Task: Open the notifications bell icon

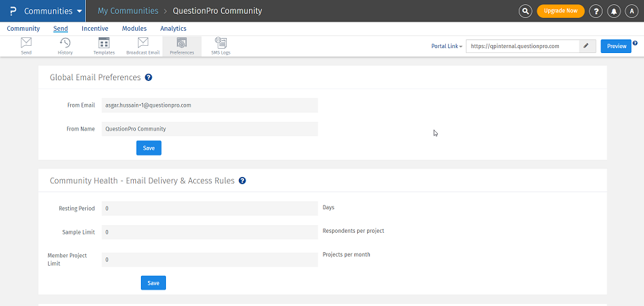Action: click(x=614, y=11)
